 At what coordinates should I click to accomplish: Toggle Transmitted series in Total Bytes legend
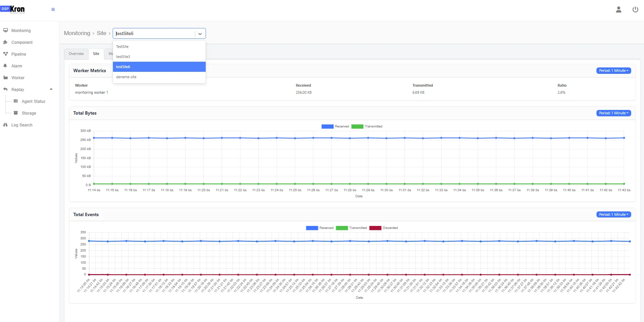tap(367, 126)
